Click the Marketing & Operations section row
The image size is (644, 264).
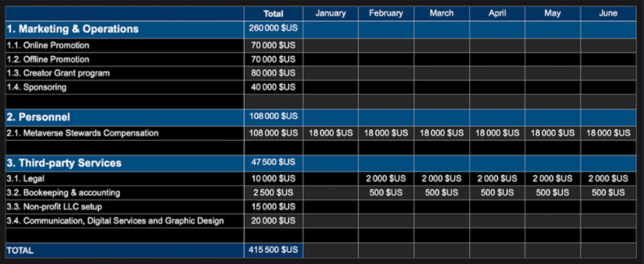[x=73, y=29]
